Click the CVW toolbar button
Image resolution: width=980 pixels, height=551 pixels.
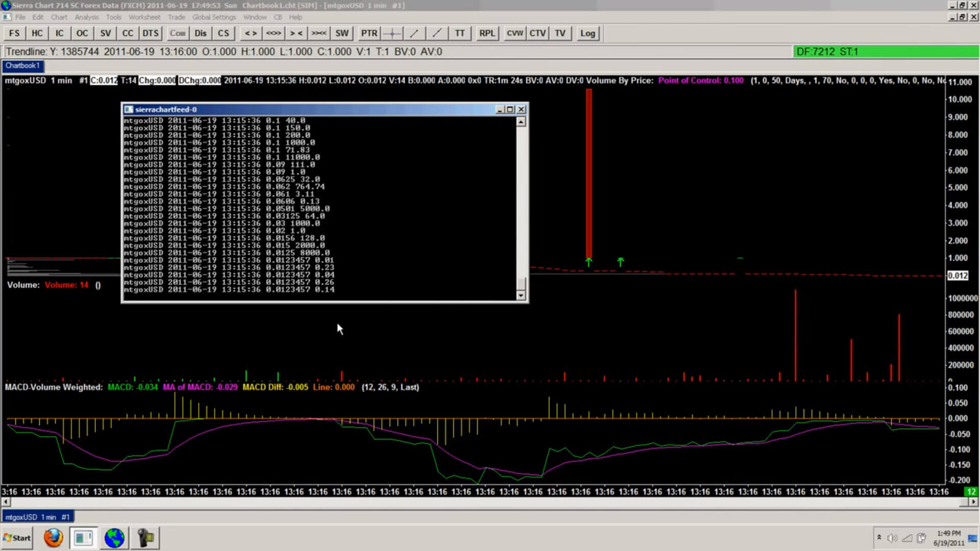click(514, 33)
